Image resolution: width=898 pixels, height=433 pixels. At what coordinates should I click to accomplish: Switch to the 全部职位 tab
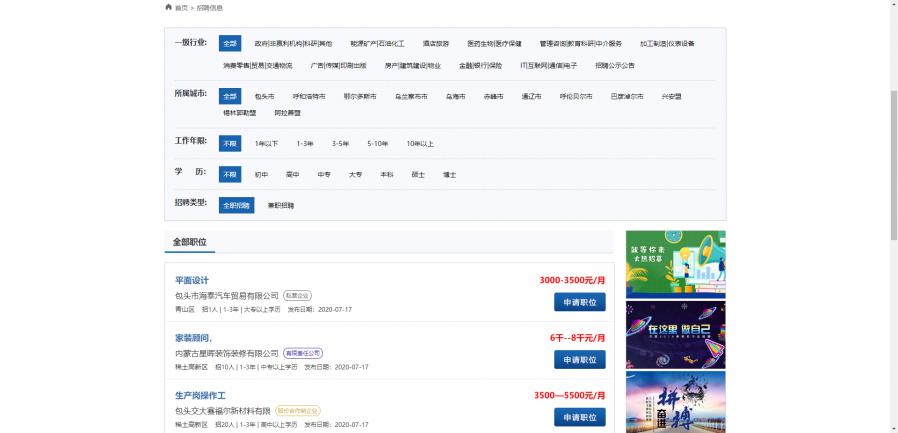click(x=188, y=242)
